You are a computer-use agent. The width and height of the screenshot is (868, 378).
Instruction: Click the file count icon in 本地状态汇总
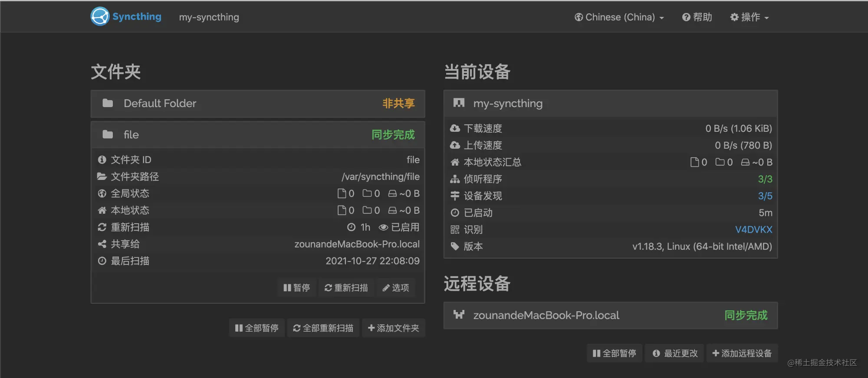[x=695, y=162]
